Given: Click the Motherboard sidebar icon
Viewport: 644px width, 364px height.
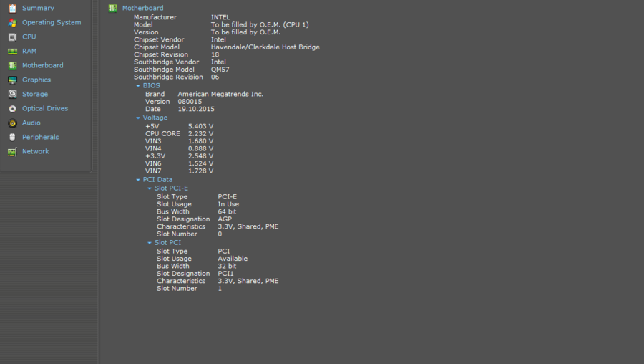Looking at the screenshot, I should [x=12, y=65].
